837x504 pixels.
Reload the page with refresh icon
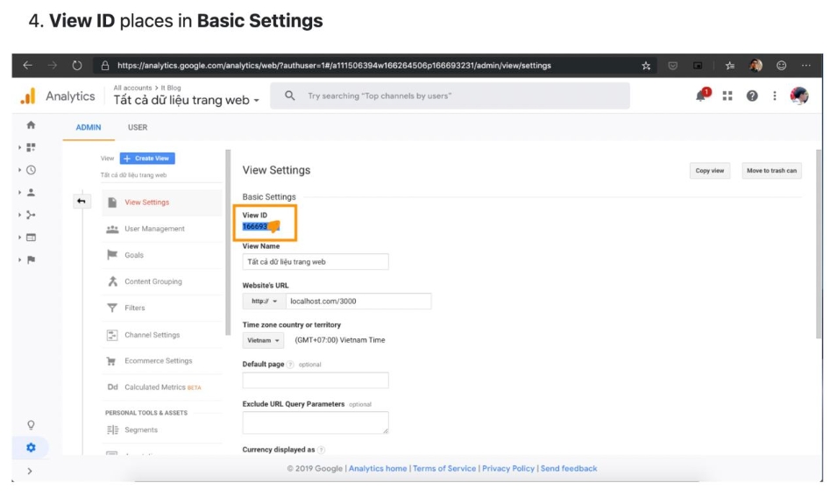76,65
